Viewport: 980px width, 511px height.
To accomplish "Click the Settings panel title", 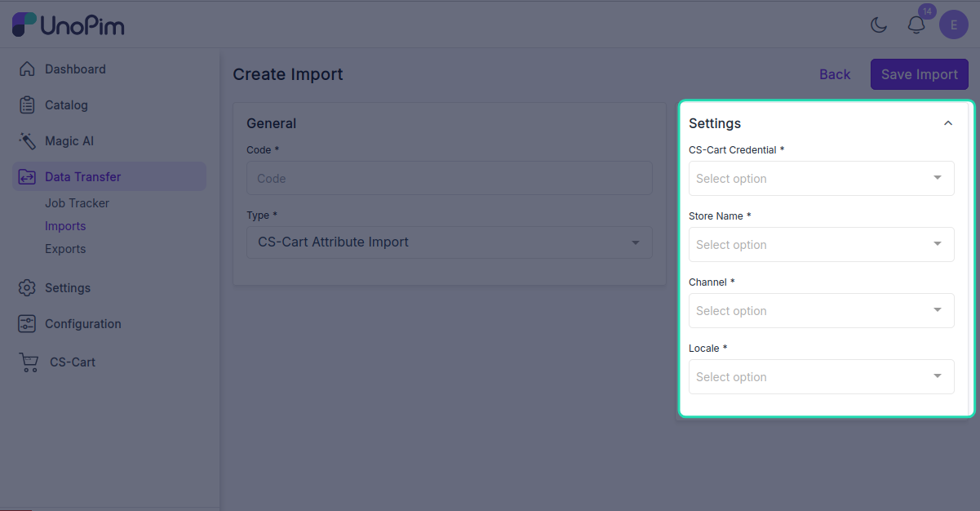I will click(715, 123).
